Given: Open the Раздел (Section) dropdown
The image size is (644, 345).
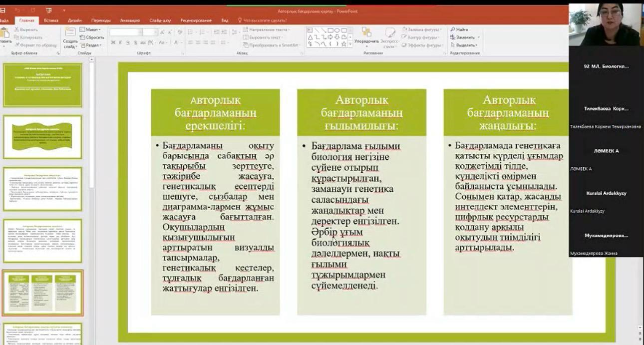Looking at the screenshot, I should click(92, 45).
